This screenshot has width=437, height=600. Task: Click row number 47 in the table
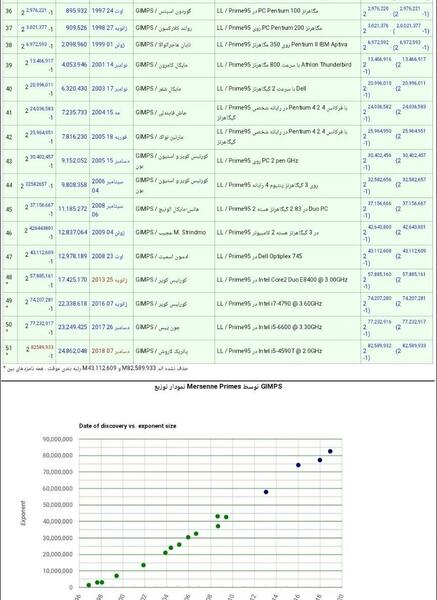click(x=9, y=256)
